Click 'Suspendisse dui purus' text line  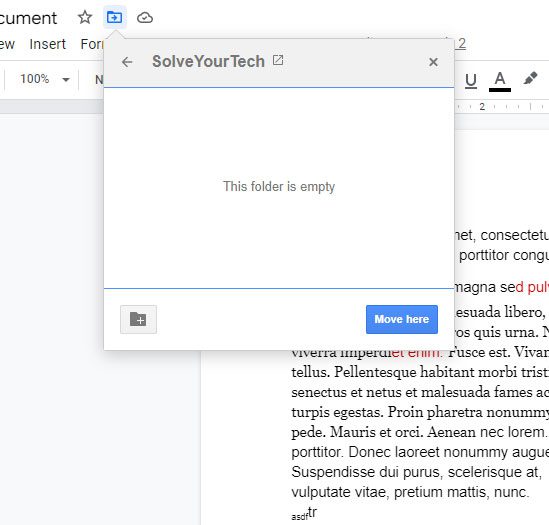(x=417, y=472)
